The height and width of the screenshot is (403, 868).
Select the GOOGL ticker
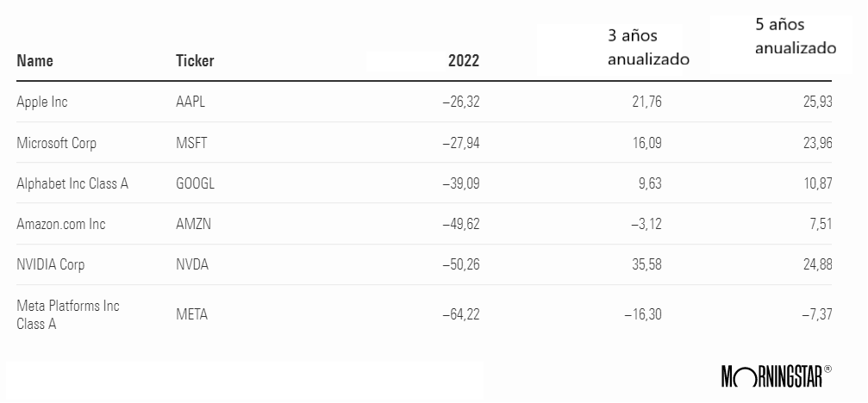click(x=195, y=183)
